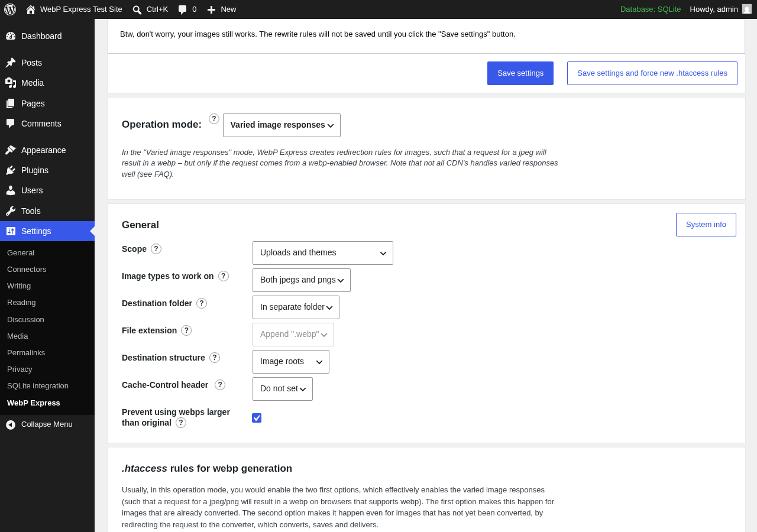Open Writing settings submenu
This screenshot has height=532, width=757.
point(19,286)
